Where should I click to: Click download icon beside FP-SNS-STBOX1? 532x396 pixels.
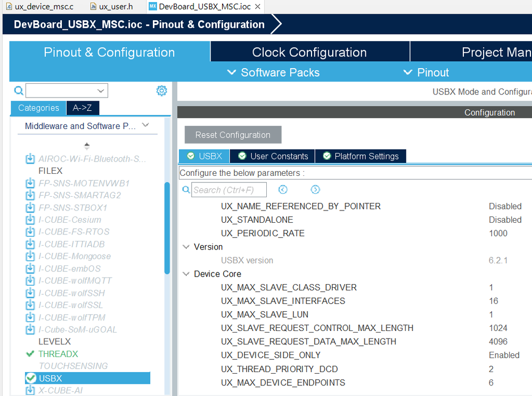30,207
